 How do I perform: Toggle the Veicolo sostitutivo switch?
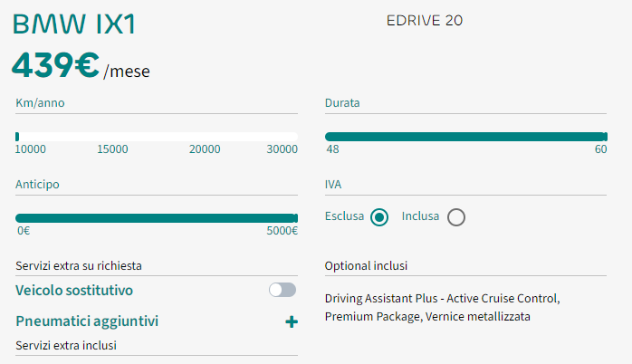point(282,290)
